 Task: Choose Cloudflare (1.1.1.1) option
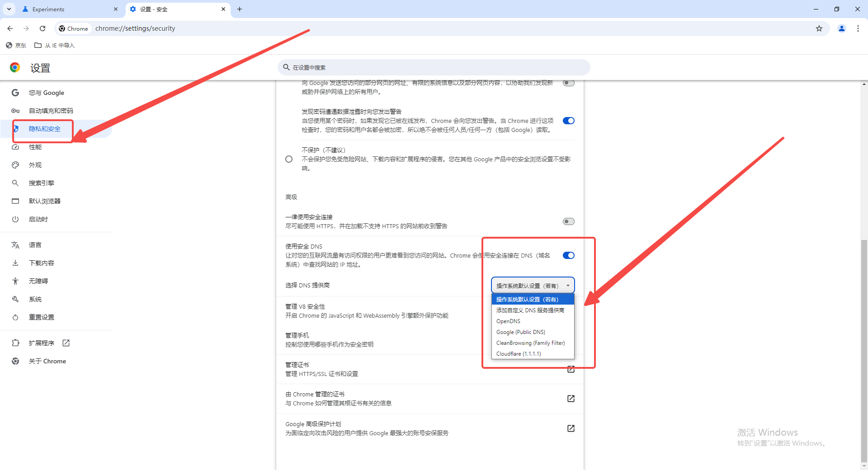point(533,353)
